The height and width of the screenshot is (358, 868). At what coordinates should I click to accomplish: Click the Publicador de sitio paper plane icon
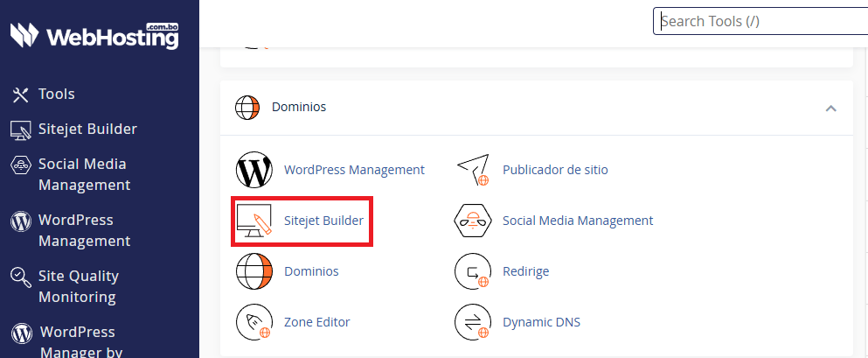click(x=473, y=170)
